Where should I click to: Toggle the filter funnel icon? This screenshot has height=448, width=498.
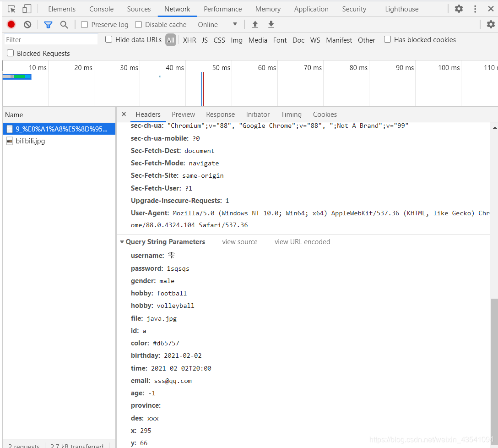point(48,24)
